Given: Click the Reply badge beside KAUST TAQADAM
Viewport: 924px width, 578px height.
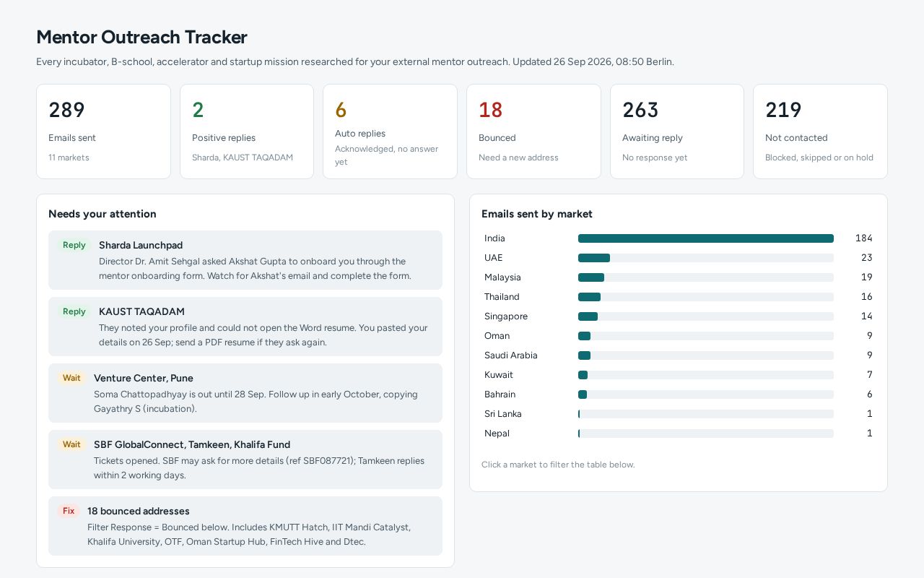Looking at the screenshot, I should (x=74, y=311).
